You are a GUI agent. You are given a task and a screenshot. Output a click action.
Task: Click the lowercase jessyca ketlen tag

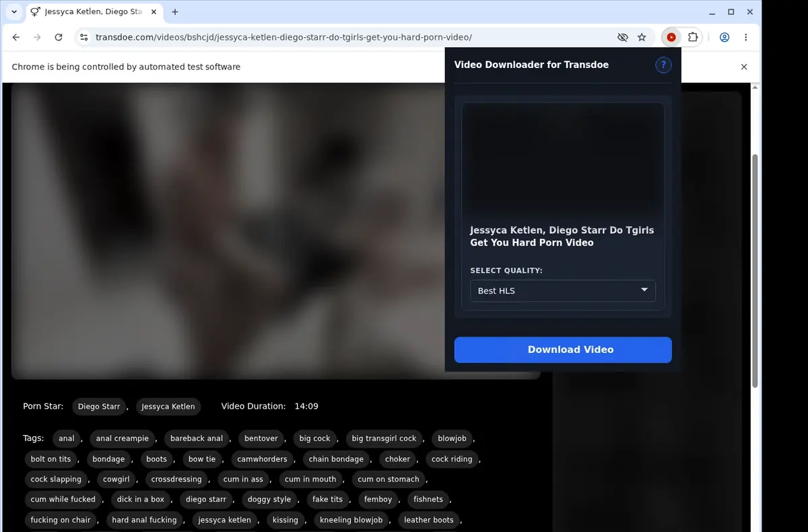pyautogui.click(x=225, y=520)
